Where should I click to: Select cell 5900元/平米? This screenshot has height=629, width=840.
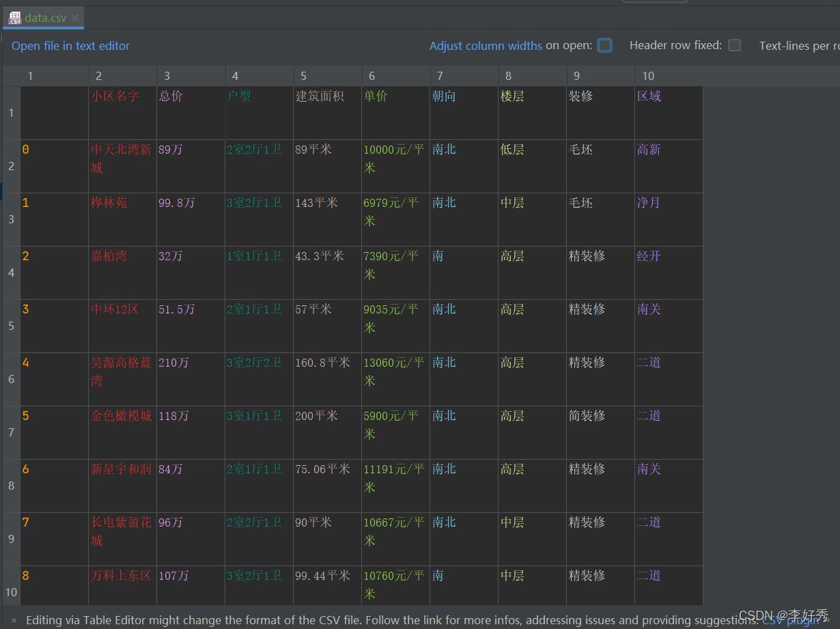tap(396, 432)
